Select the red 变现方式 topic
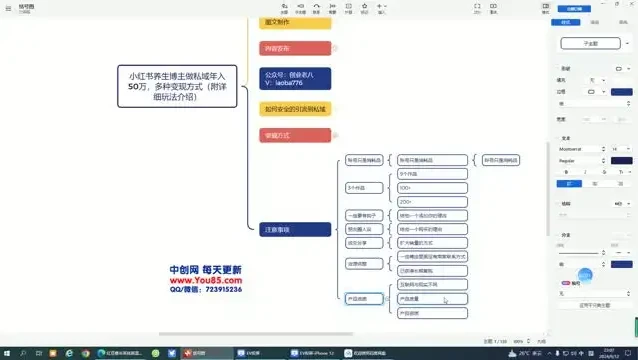The width and height of the screenshot is (638, 360). point(295,135)
